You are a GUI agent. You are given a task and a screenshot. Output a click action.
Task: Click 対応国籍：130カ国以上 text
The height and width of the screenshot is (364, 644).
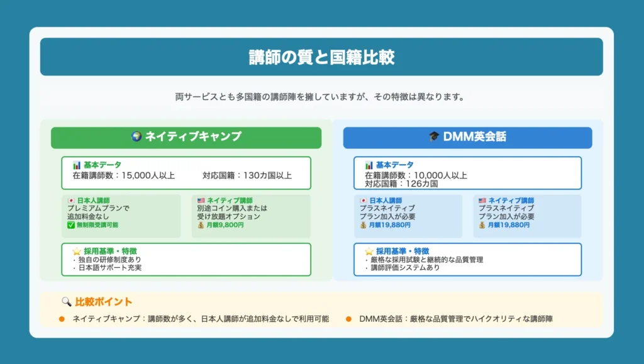[x=247, y=175]
